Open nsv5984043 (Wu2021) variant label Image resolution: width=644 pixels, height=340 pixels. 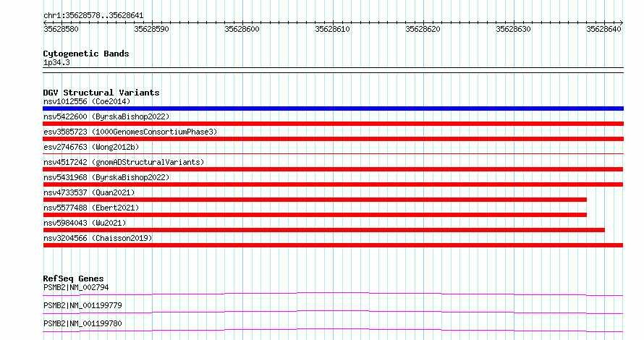85,223
